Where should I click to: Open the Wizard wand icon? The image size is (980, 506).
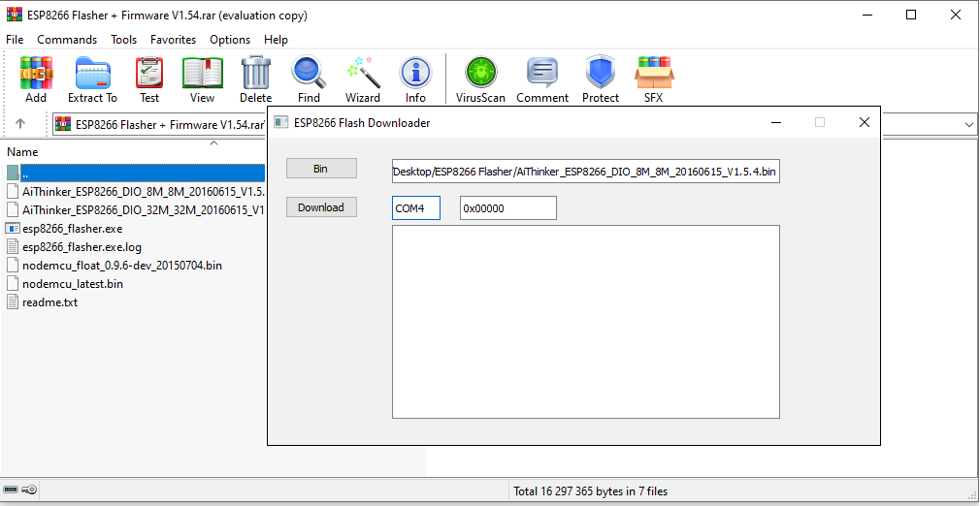click(x=363, y=73)
